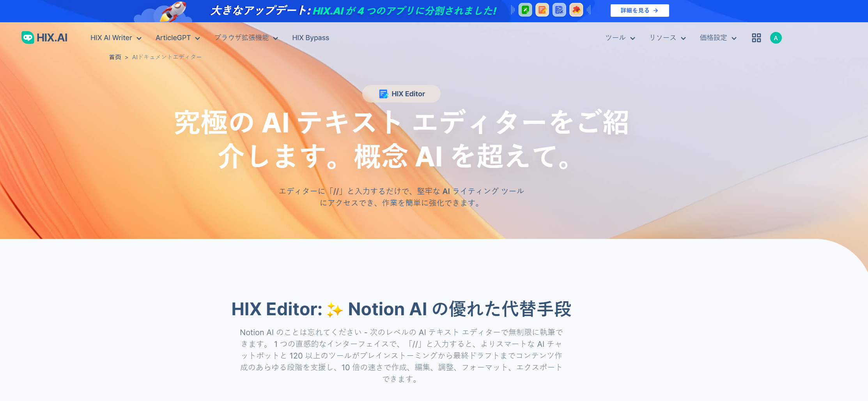Expand the ブラウザ拡張機能 dropdown

click(x=246, y=38)
